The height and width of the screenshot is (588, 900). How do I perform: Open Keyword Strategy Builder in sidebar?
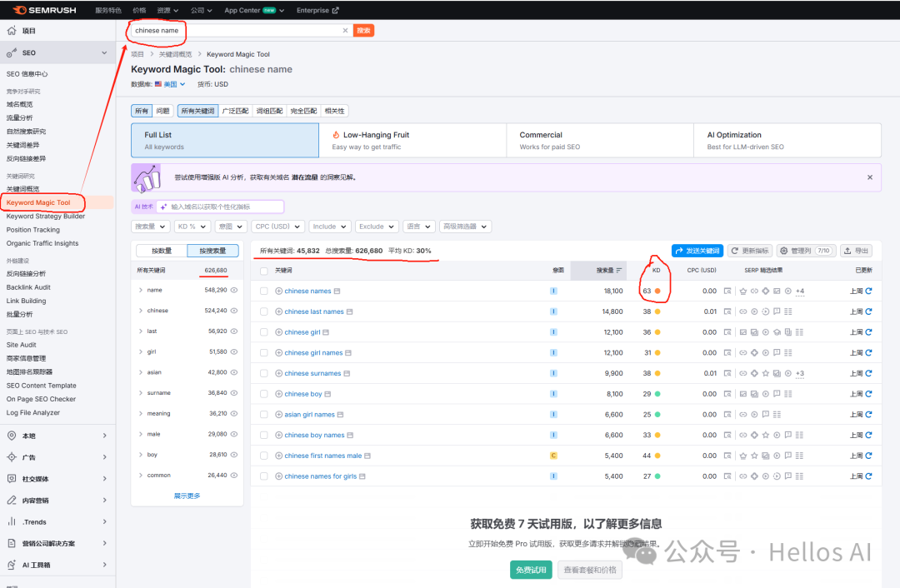tap(46, 217)
